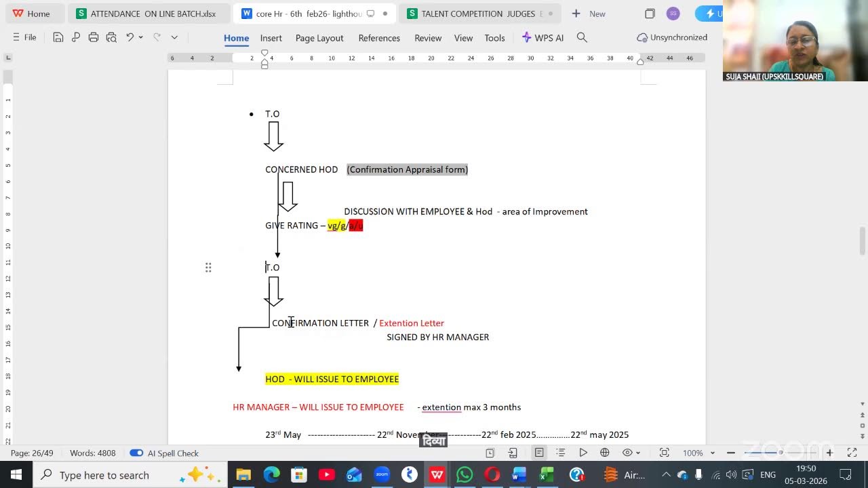Viewport: 868px width, 488px height.
Task: Click zoom out minus button
Action: [730, 453]
